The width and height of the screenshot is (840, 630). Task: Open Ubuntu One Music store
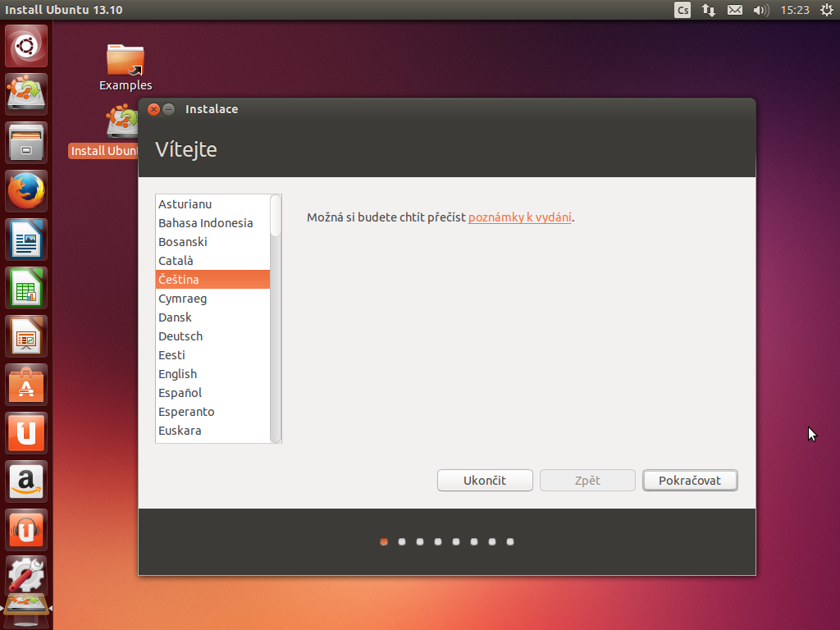pyautogui.click(x=25, y=529)
